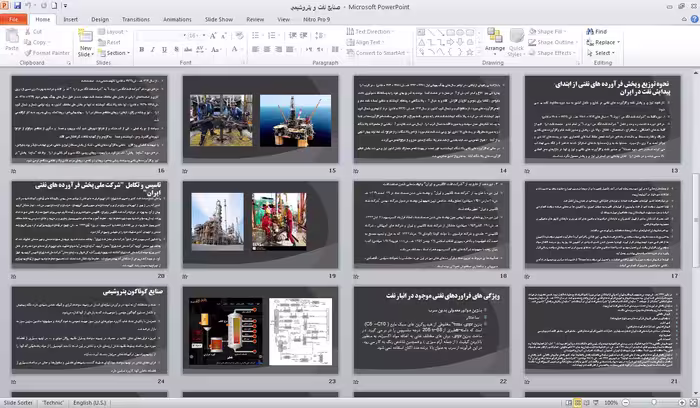Open the Transitions ribbon tab
The image size is (700, 408).
(136, 19)
